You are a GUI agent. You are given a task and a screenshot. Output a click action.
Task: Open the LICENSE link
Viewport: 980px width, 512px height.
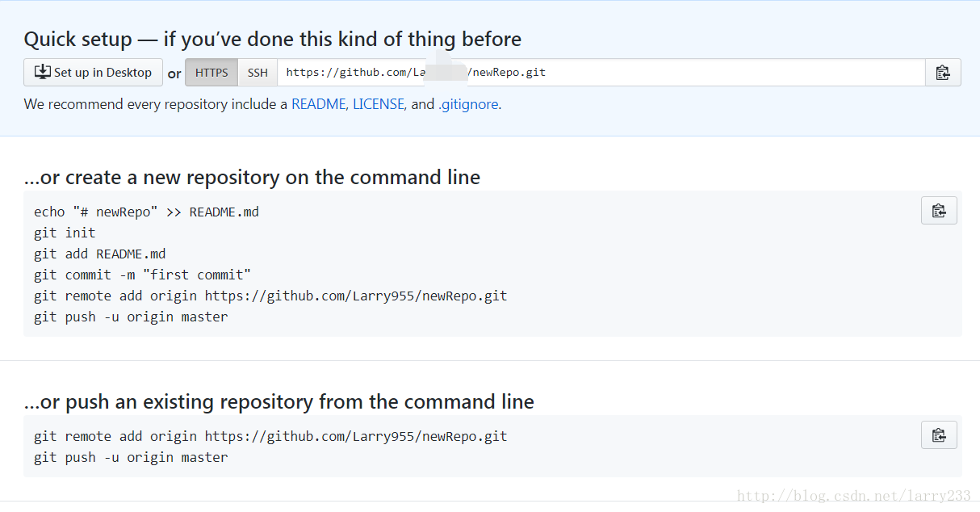(379, 104)
